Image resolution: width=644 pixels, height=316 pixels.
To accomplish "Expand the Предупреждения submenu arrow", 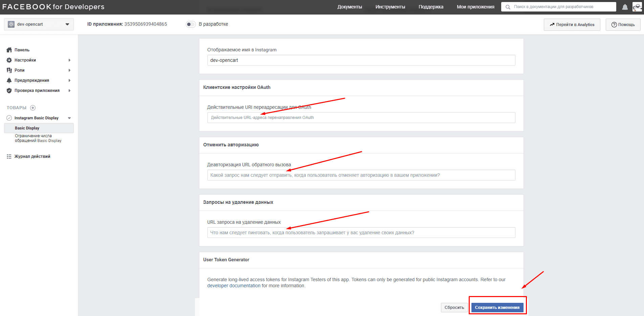I will coord(69,80).
